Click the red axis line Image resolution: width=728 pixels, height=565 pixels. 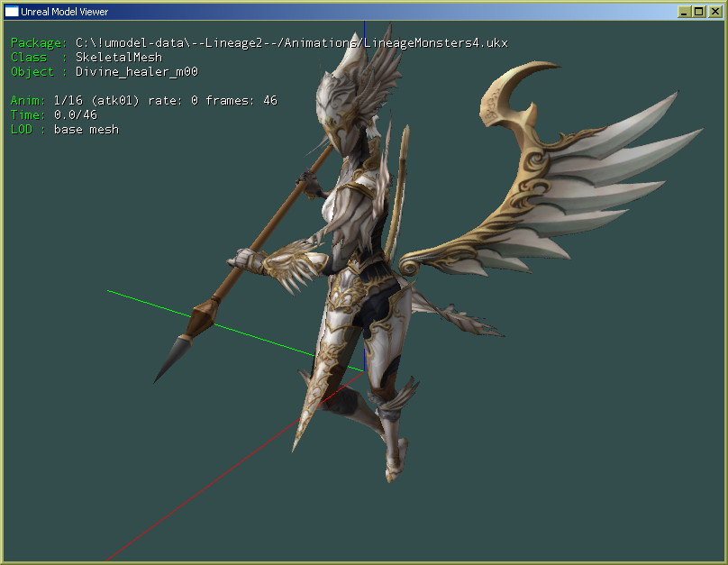tap(232, 469)
